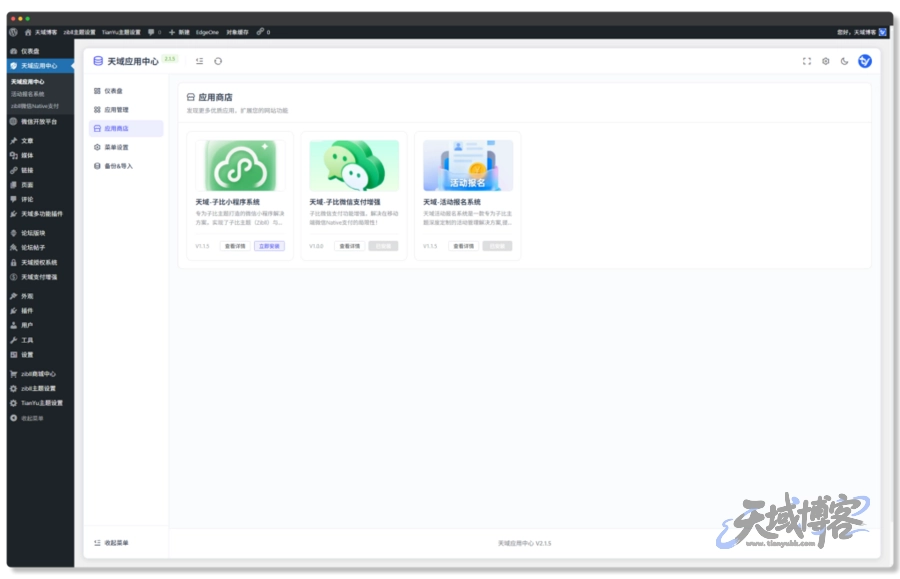Open 天域授权系统 in sidebar
The width and height of the screenshot is (900, 579).
click(x=40, y=263)
